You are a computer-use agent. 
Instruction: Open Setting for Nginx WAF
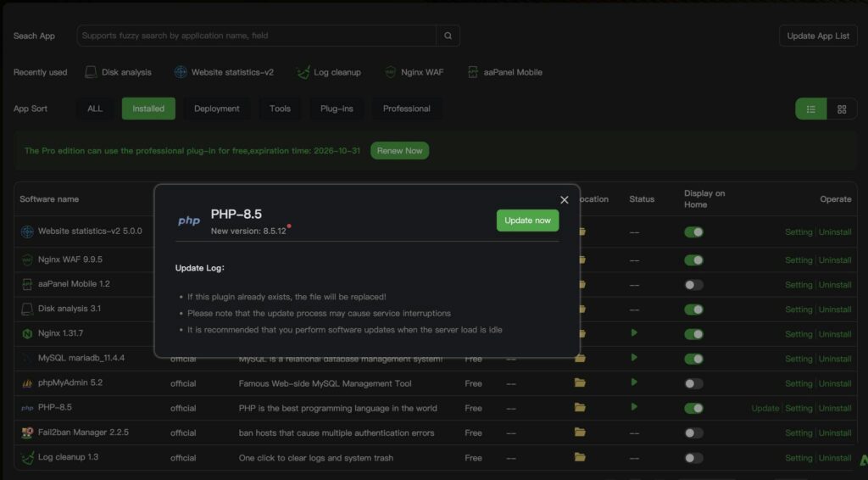tap(798, 260)
